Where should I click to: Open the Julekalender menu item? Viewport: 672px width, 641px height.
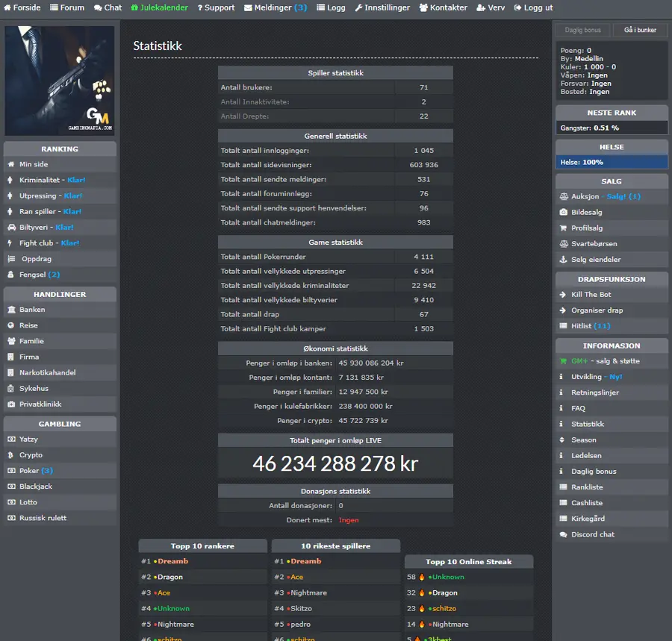159,7
